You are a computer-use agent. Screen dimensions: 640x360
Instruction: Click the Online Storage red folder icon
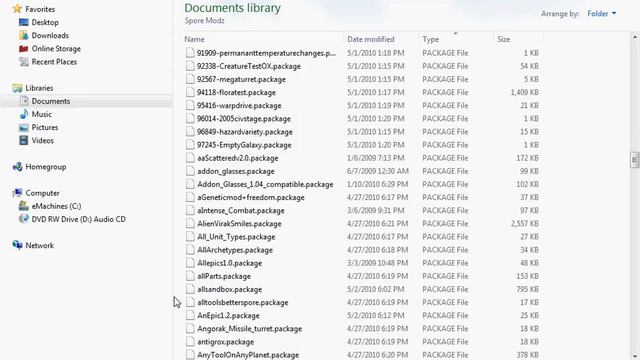point(24,49)
